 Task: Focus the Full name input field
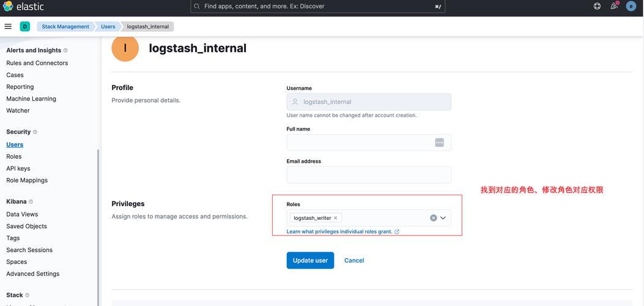click(361, 143)
